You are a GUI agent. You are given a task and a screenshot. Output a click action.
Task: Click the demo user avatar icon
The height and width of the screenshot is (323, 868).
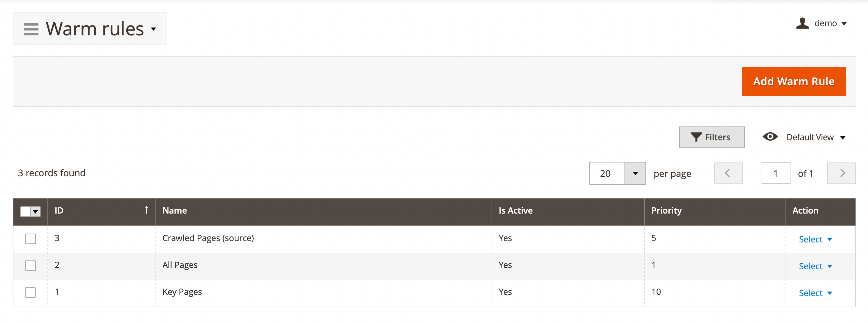[803, 23]
